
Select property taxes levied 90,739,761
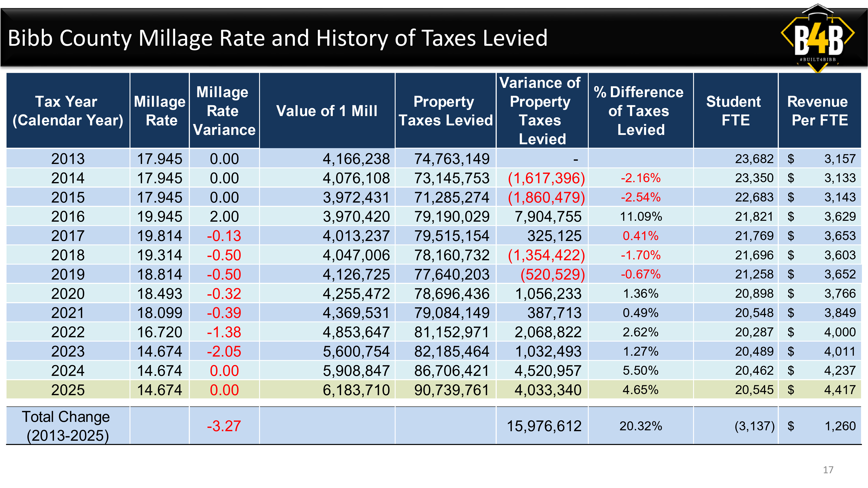click(452, 390)
